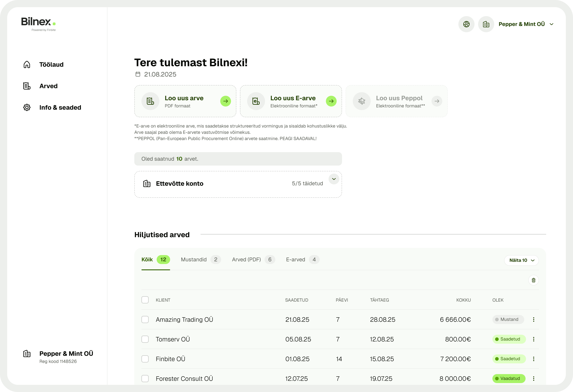The height and width of the screenshot is (392, 573).
Task: Click 7 200.00€ total amount
Action: point(455,359)
